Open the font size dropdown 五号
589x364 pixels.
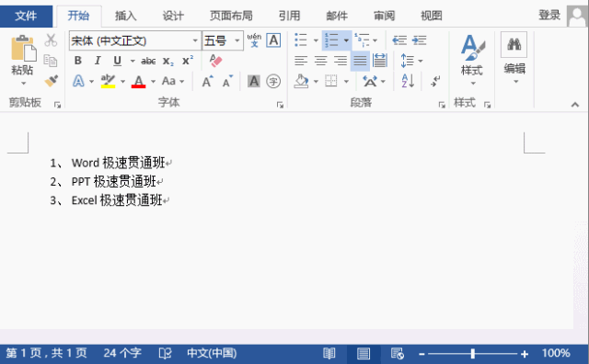[x=237, y=40]
